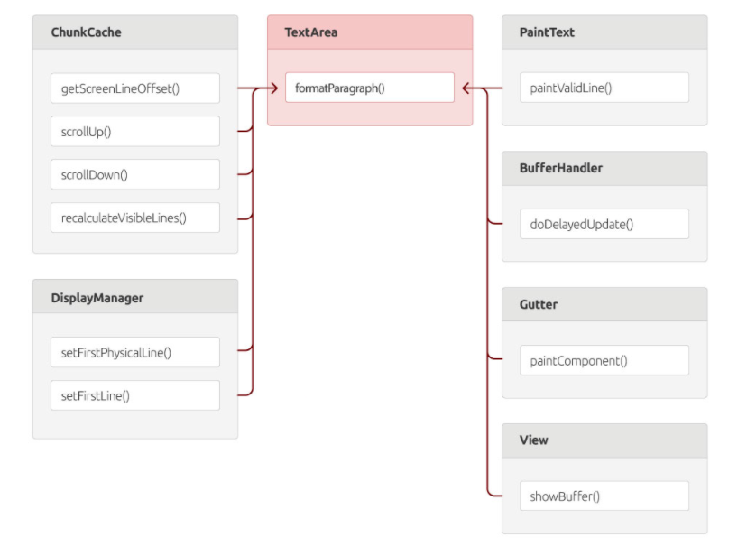Click the highlighted TextArea class header
756x547 pixels.
click(x=370, y=32)
